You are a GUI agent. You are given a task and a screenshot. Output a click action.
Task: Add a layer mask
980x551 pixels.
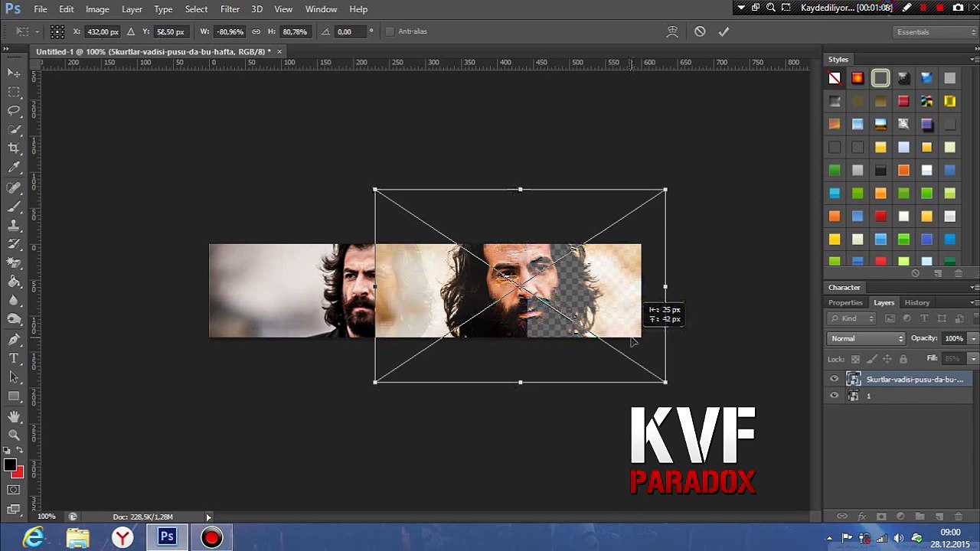coord(880,517)
